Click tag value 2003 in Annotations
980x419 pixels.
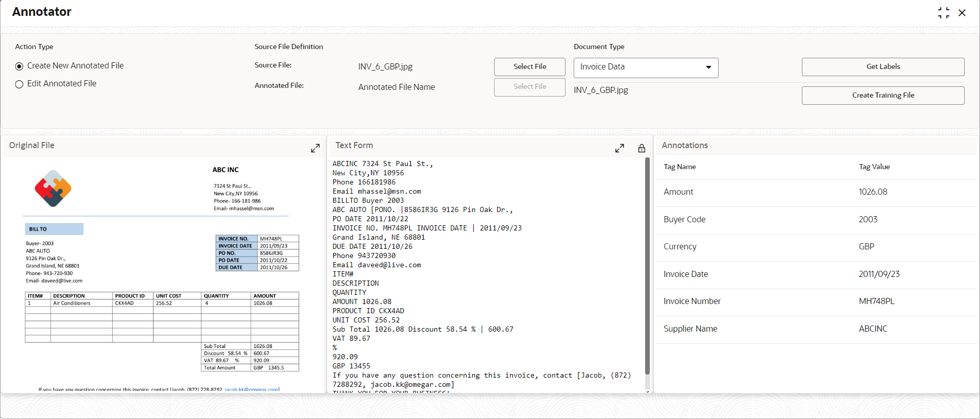(x=868, y=220)
